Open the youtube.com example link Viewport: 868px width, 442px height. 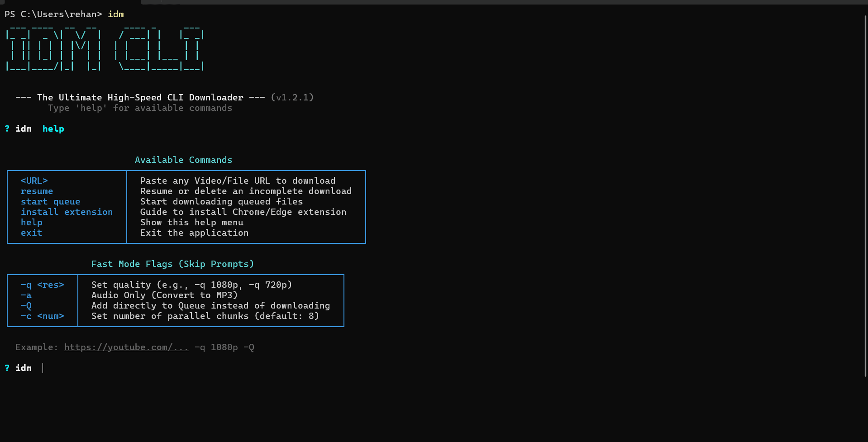[126, 347]
